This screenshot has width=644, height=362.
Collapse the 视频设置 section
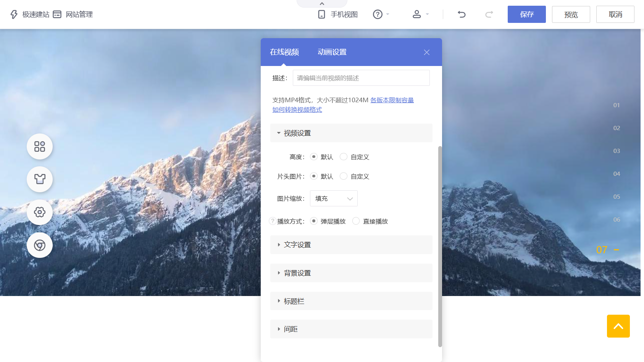point(351,133)
